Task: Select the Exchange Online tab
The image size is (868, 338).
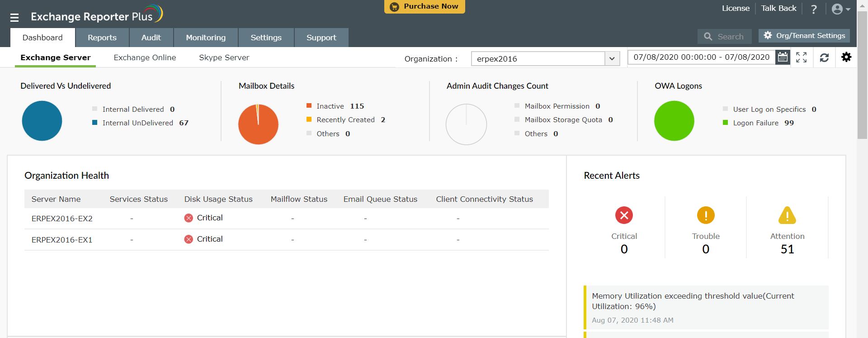Action: pyautogui.click(x=145, y=57)
